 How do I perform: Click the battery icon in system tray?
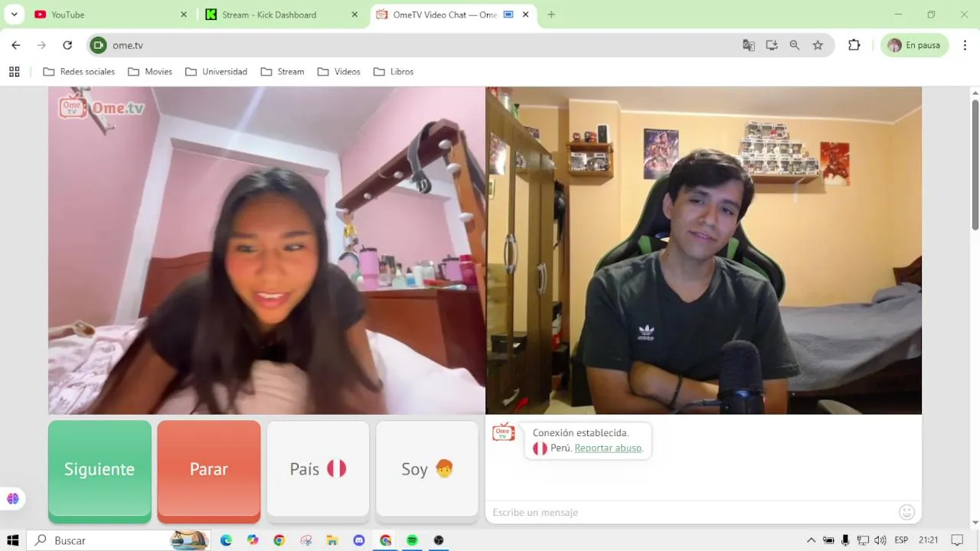point(828,540)
